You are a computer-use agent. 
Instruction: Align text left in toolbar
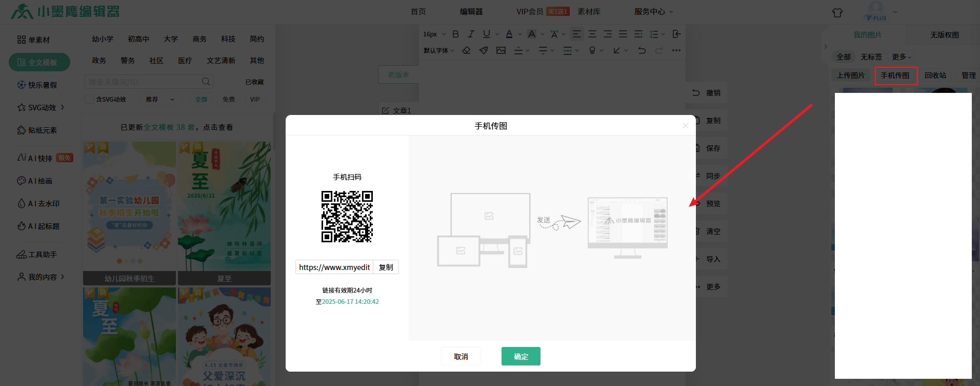(x=577, y=34)
